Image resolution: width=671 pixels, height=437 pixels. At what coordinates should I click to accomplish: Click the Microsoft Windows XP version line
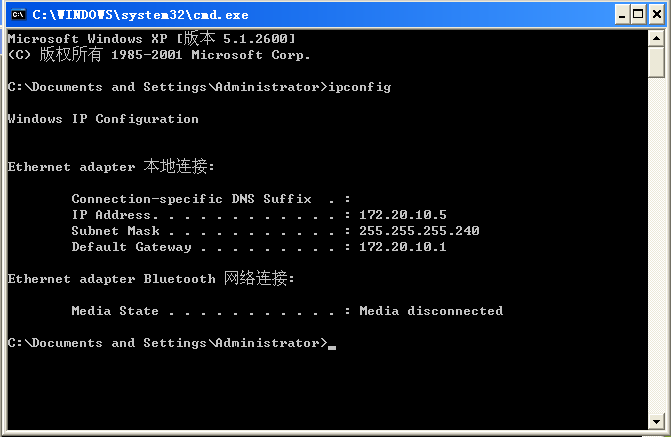(151, 39)
